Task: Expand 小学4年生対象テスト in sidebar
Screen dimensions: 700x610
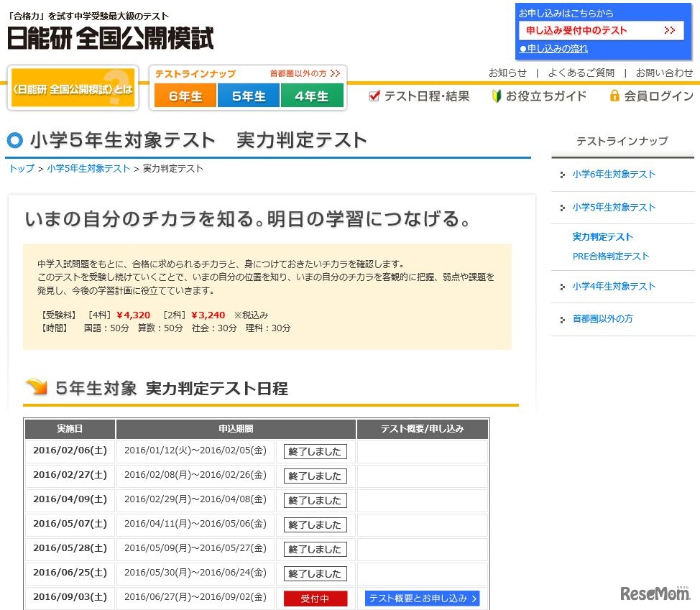Action: pos(614,287)
